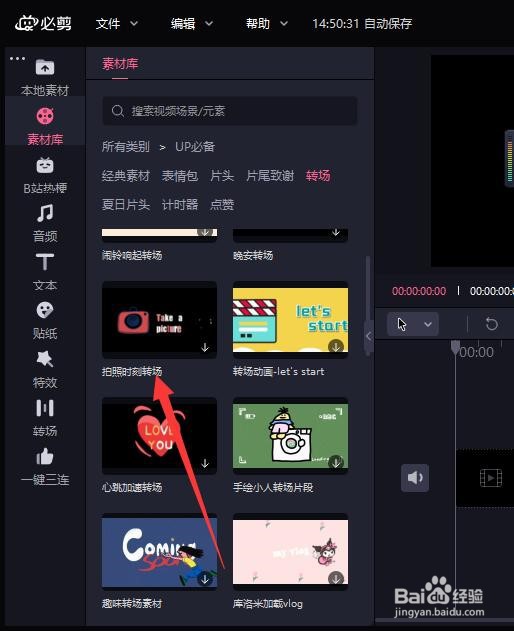Select the 夏日片头 category

(126, 205)
